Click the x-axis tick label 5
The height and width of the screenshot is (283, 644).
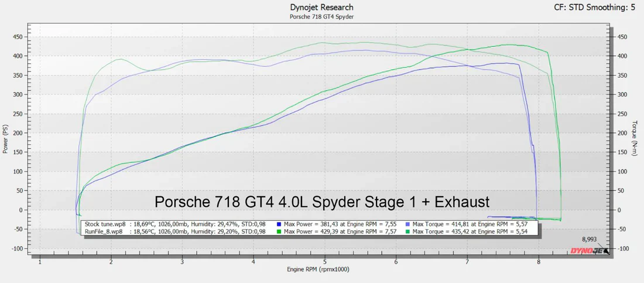325,261
